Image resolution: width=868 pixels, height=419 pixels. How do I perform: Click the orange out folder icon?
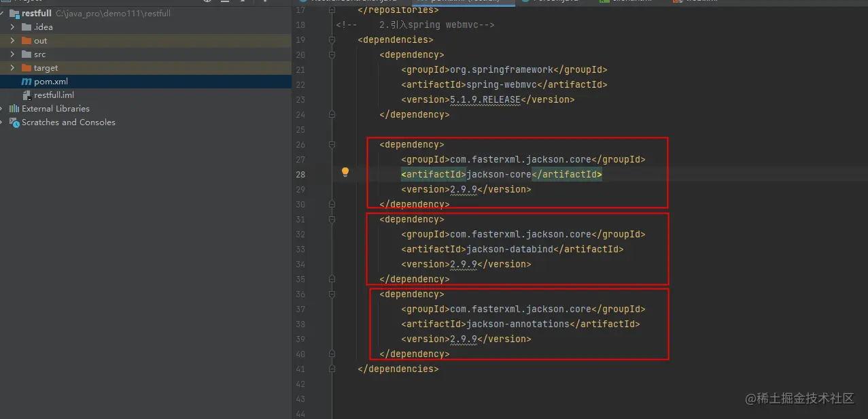click(27, 41)
